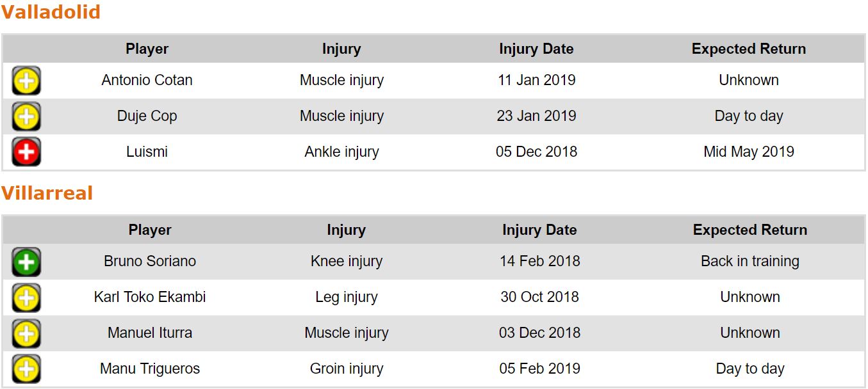868x389 pixels.
Task: Open the Valladolid team heading
Action: point(51,12)
